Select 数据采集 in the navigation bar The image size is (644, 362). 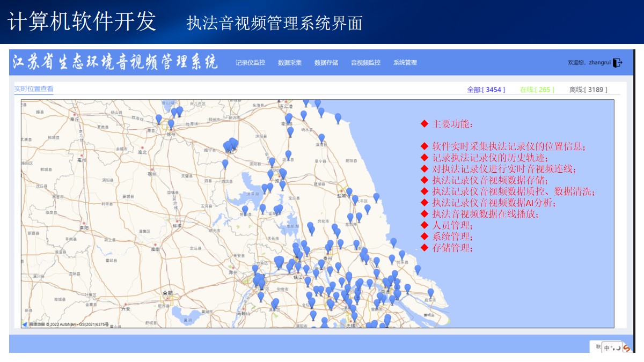(290, 63)
